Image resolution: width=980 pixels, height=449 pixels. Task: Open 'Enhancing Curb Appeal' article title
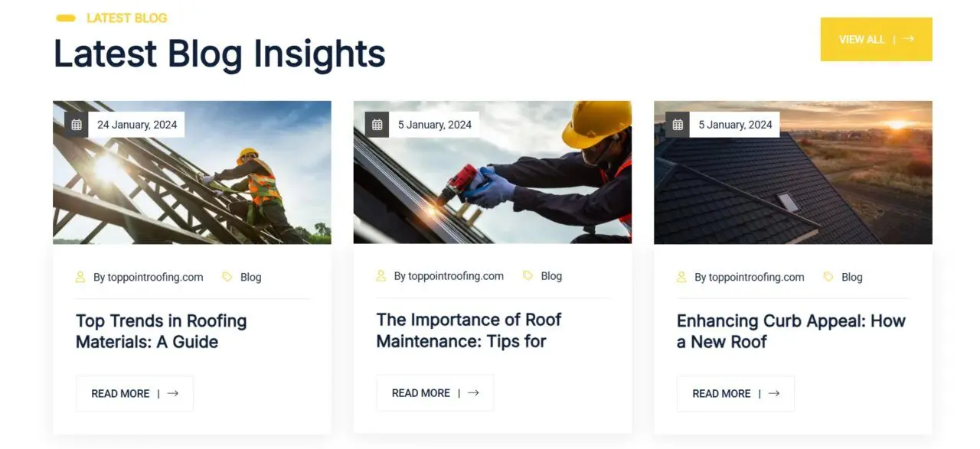[x=791, y=331]
